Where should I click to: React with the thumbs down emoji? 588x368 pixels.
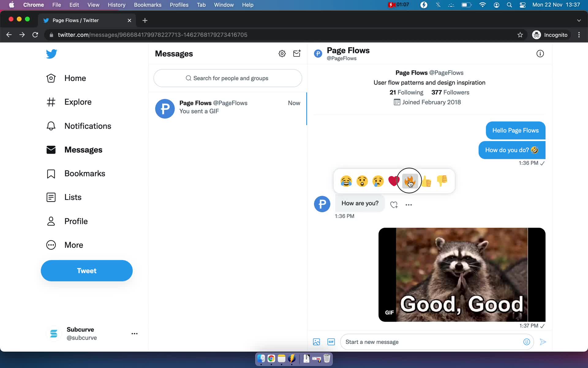(x=442, y=181)
